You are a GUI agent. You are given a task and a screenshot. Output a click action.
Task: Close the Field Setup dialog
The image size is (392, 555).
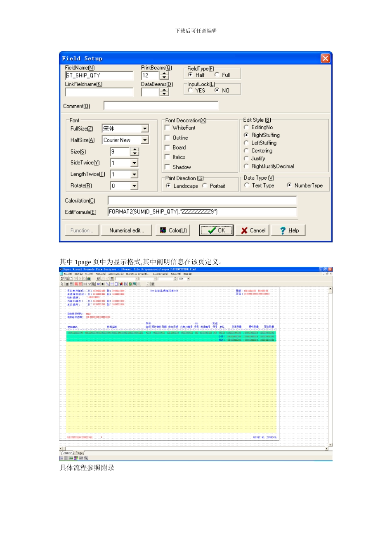325,58
